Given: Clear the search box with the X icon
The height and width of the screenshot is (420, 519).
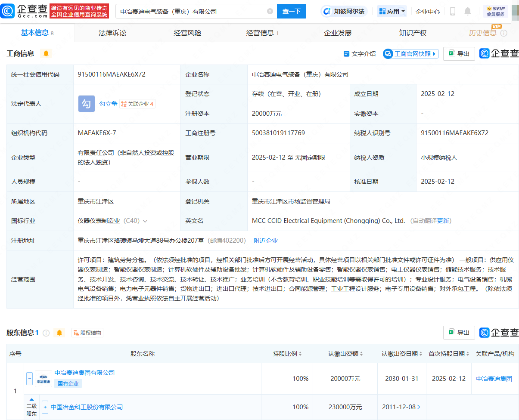Looking at the screenshot, I should (x=270, y=11).
